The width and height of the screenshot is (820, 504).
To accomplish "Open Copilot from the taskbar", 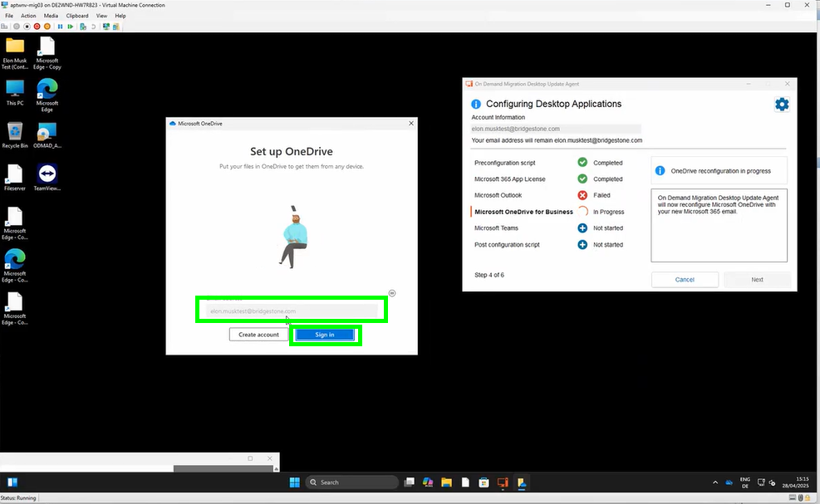I will (x=428, y=482).
